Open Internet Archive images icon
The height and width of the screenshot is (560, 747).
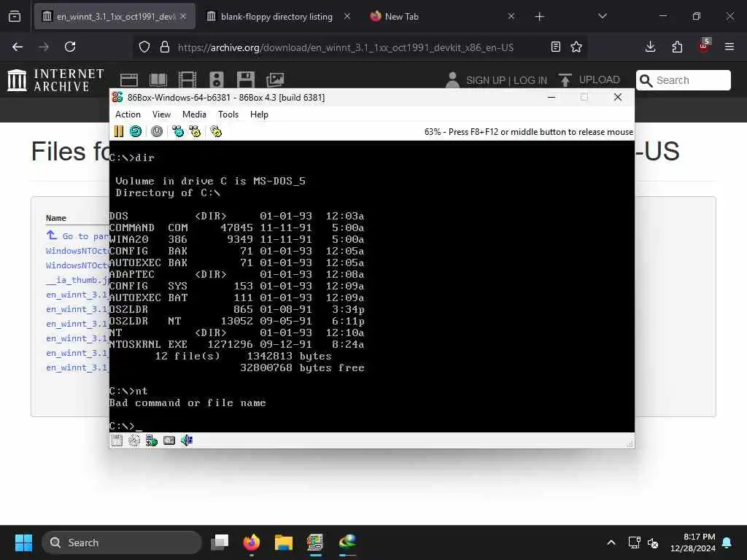pyautogui.click(x=275, y=80)
